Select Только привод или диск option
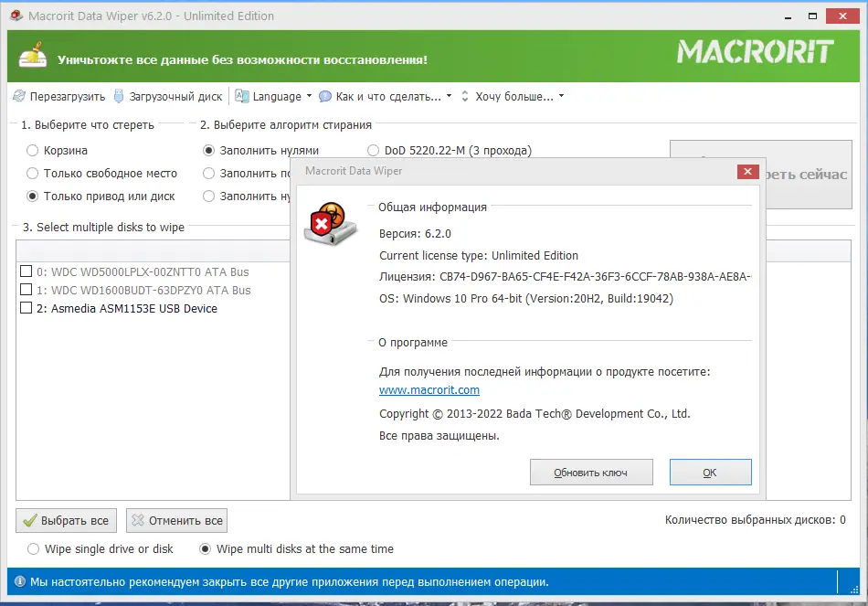 click(33, 197)
